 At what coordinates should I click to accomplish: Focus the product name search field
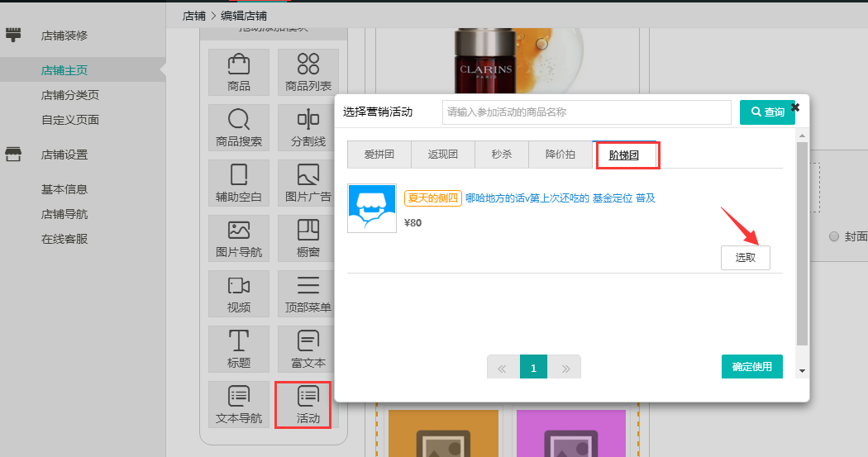coord(587,112)
